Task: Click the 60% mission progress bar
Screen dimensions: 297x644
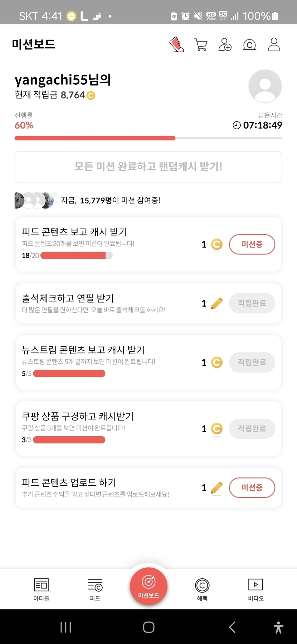Action: [x=148, y=138]
